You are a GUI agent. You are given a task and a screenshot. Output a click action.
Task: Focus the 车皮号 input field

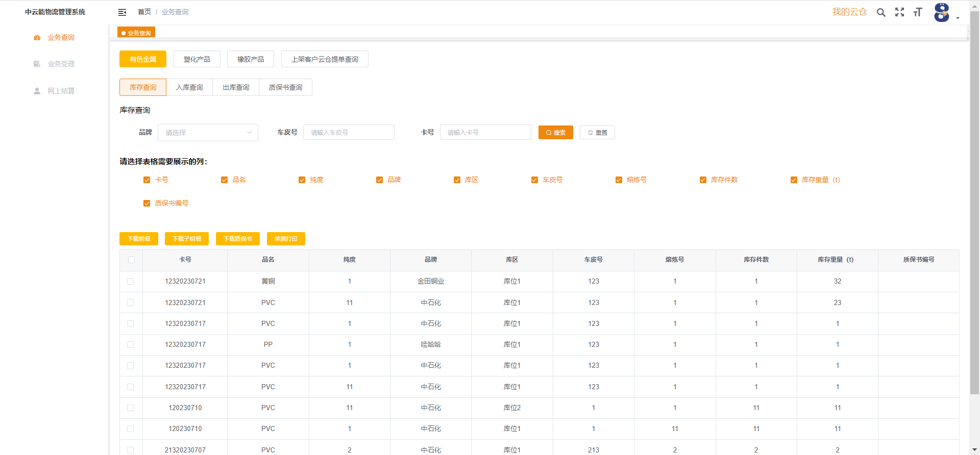pyautogui.click(x=349, y=132)
